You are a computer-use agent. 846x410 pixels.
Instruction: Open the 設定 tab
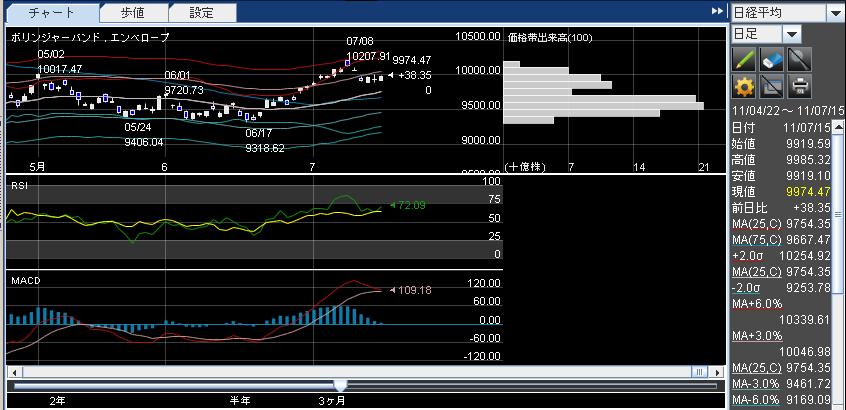tap(202, 13)
